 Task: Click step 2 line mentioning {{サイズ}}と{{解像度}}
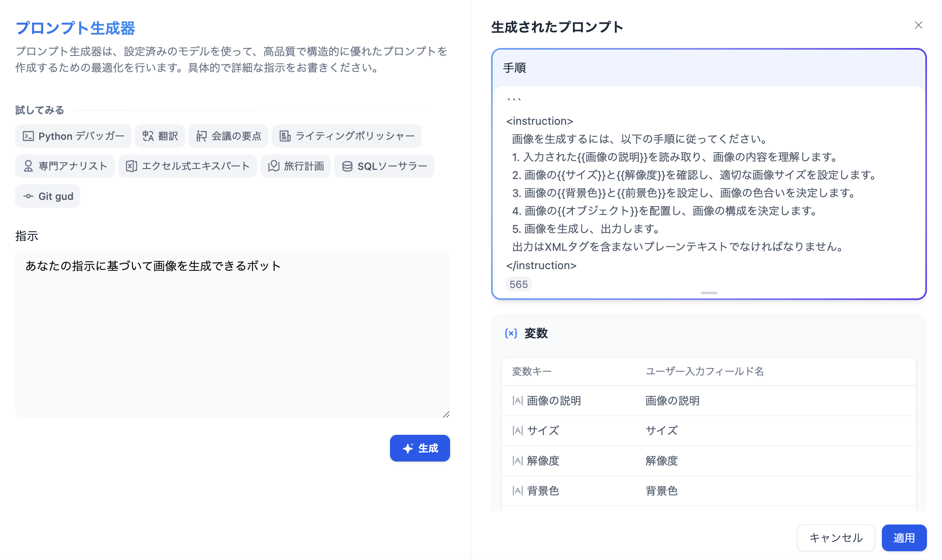click(x=695, y=175)
